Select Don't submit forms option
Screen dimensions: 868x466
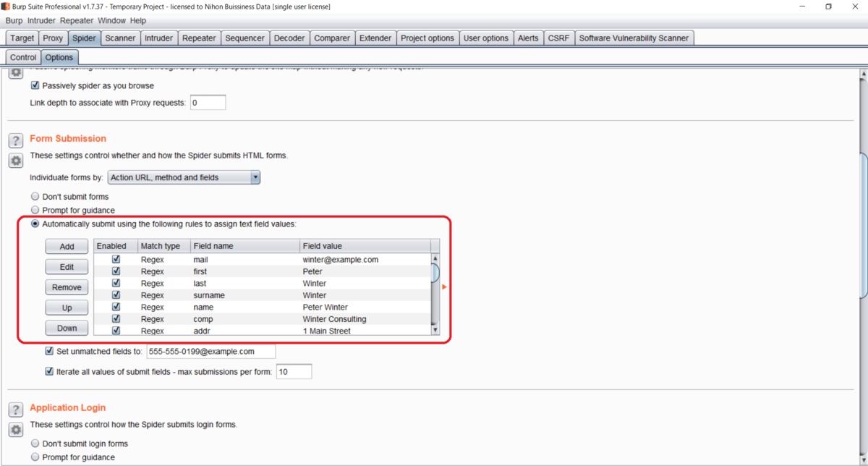[35, 196]
